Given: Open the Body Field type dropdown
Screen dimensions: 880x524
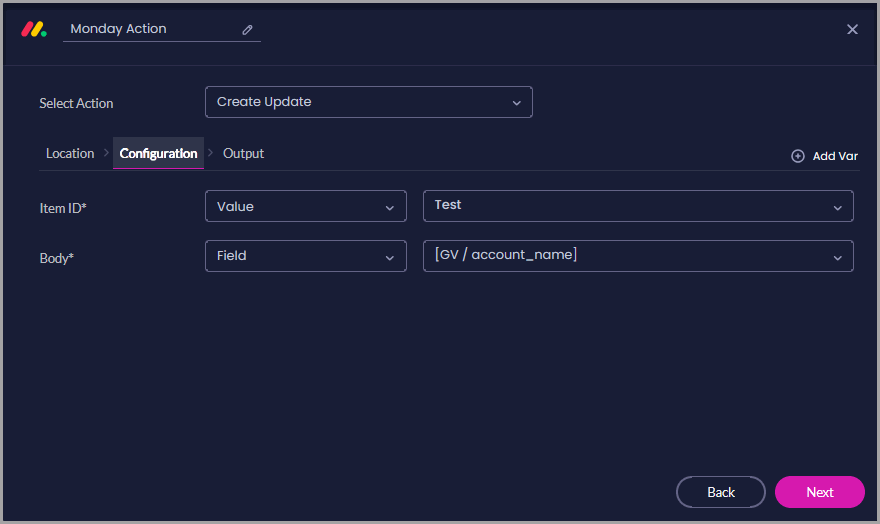Looking at the screenshot, I should tap(306, 256).
